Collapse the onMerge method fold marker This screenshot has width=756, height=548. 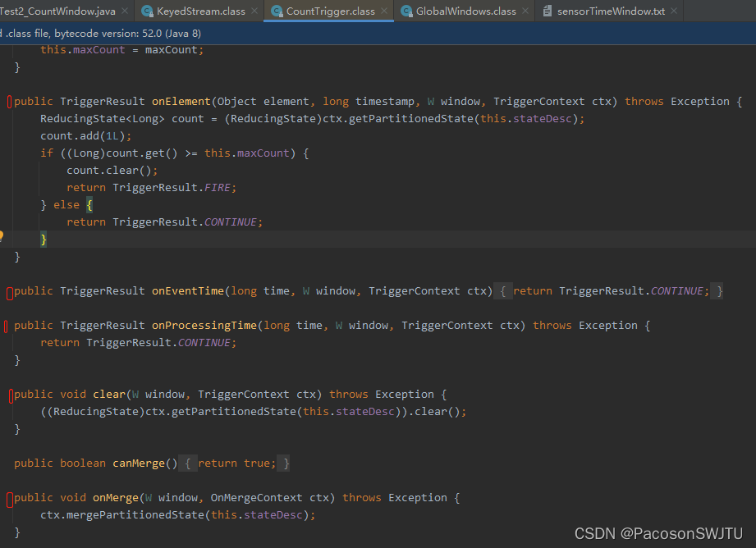tap(10, 500)
